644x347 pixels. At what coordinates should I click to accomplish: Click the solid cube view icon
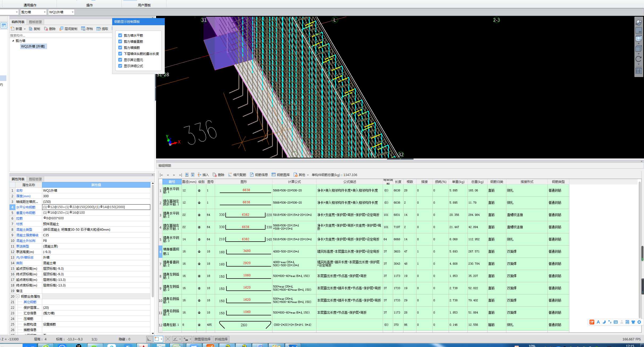click(638, 49)
